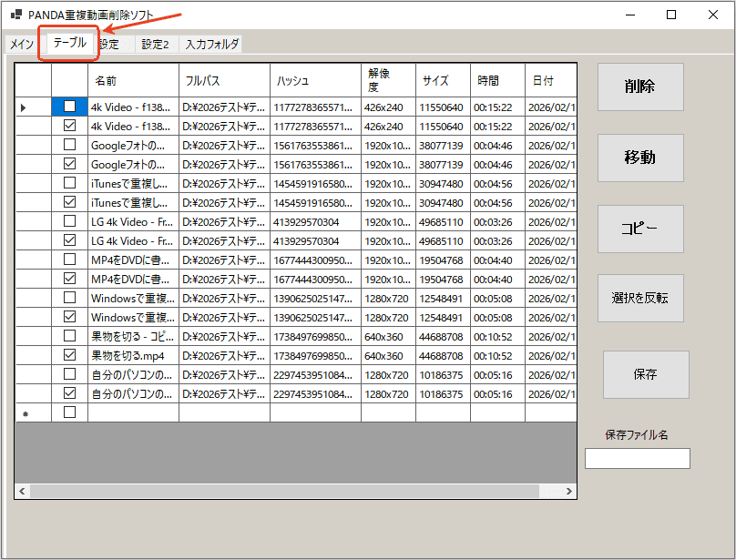
Task: Click the 選択を反転 button
Action: coord(639,298)
